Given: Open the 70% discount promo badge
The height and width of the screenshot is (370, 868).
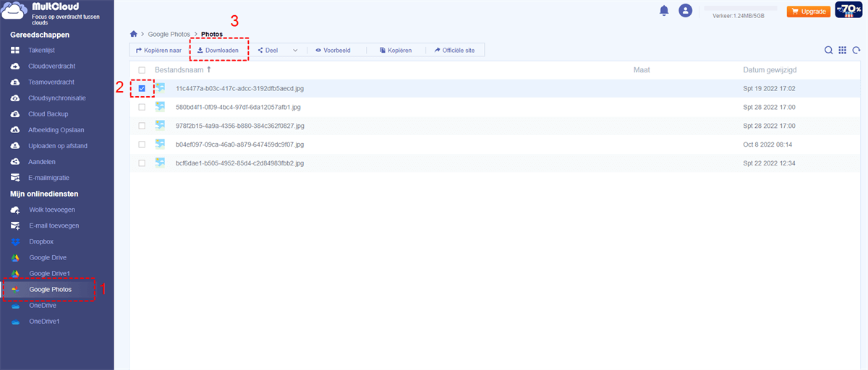Looking at the screenshot, I should [848, 10].
